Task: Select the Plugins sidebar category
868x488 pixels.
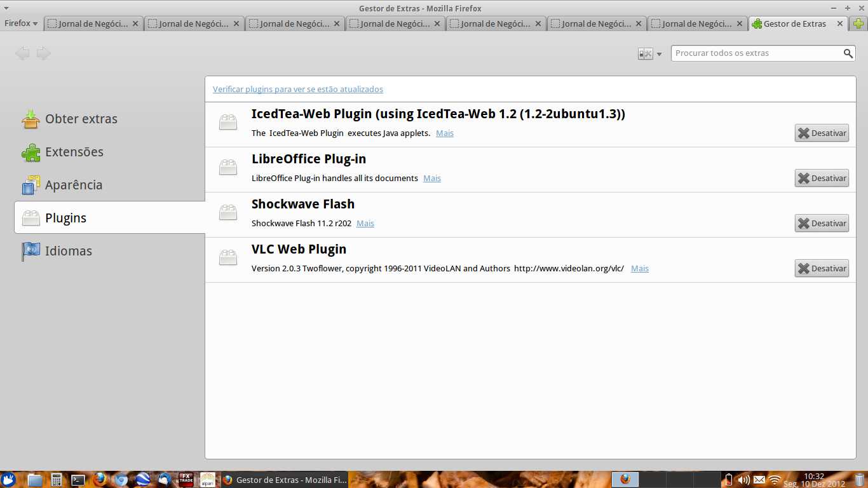Action: [x=110, y=218]
